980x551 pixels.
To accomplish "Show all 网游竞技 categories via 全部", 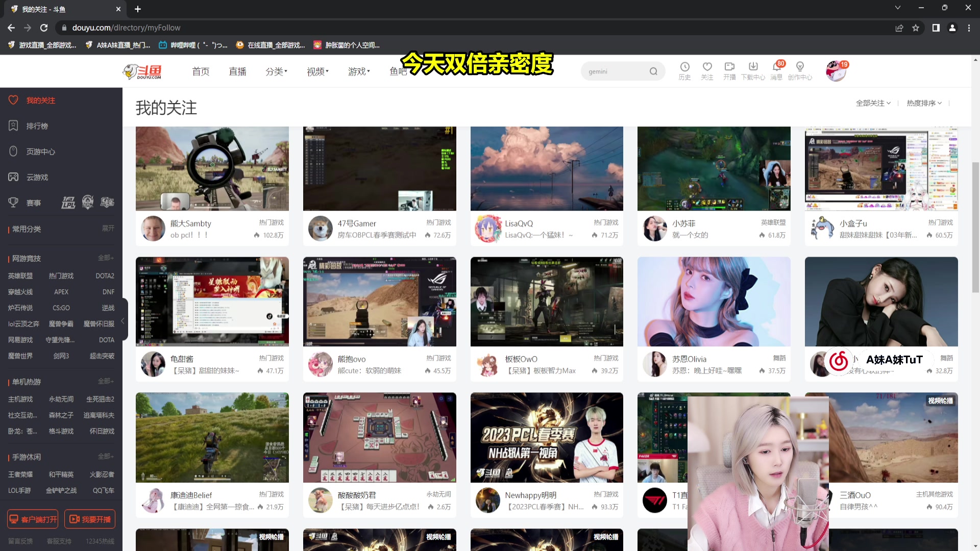I will pyautogui.click(x=106, y=258).
